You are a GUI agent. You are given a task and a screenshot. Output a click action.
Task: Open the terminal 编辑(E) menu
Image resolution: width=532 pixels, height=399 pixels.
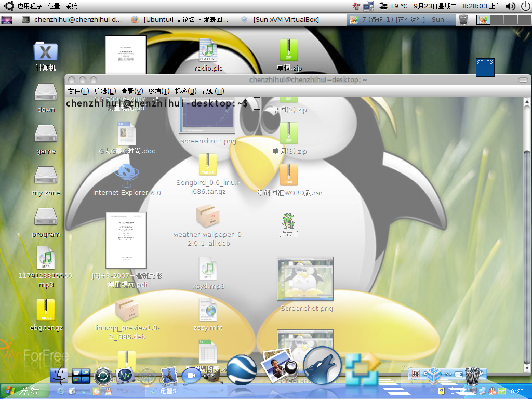pyautogui.click(x=105, y=91)
